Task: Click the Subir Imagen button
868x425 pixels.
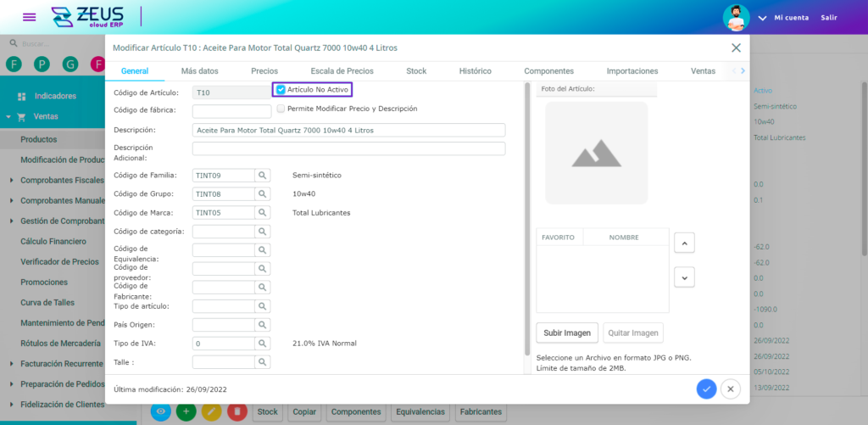Action: [567, 333]
